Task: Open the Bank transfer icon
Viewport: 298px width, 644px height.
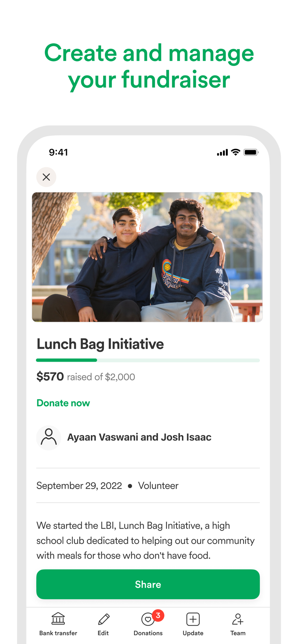Action: (58, 619)
